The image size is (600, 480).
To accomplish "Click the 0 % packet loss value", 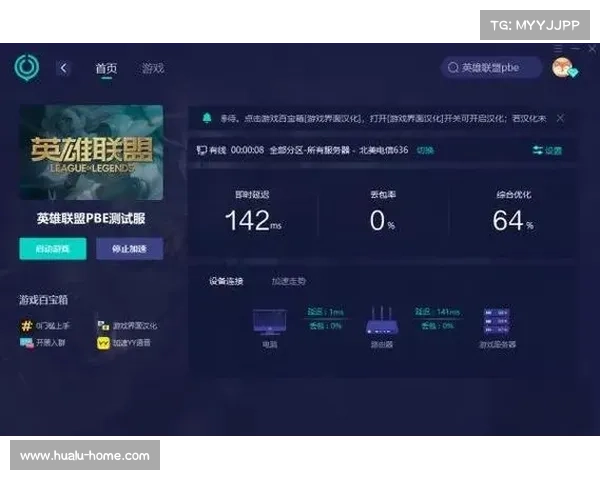I will (x=382, y=220).
